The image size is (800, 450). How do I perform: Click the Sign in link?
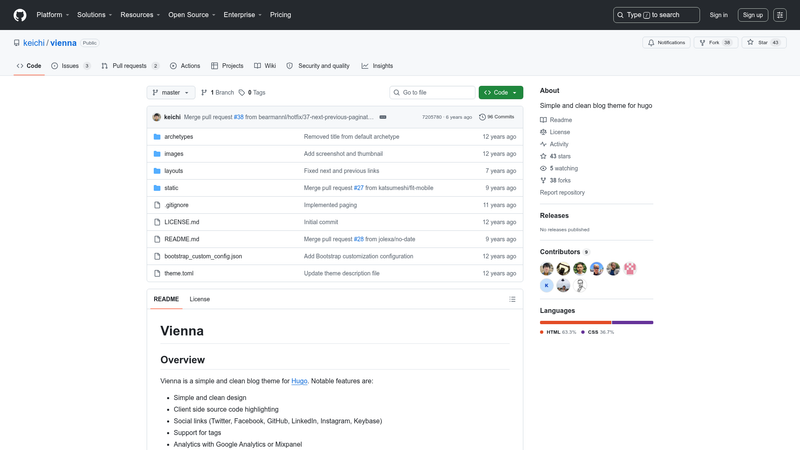(718, 15)
